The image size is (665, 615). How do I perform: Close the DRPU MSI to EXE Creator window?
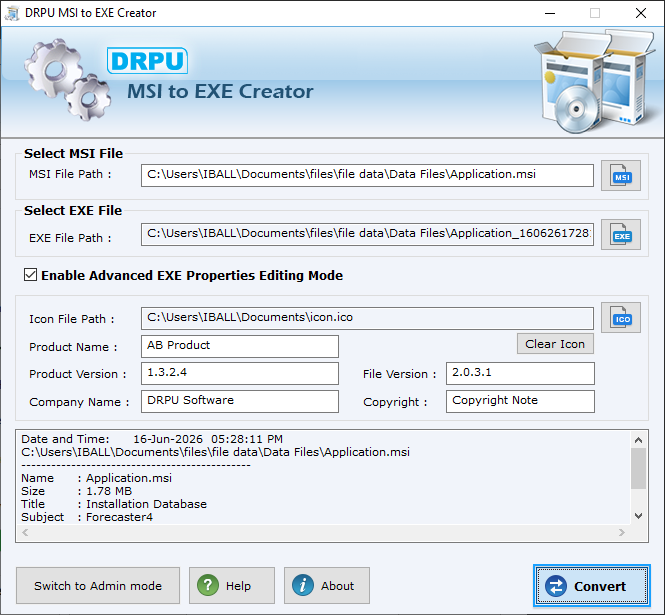pos(641,13)
